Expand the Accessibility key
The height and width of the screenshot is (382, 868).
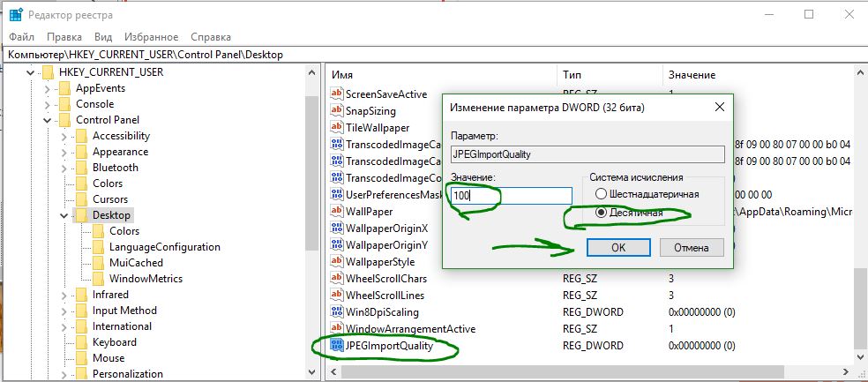(64, 137)
